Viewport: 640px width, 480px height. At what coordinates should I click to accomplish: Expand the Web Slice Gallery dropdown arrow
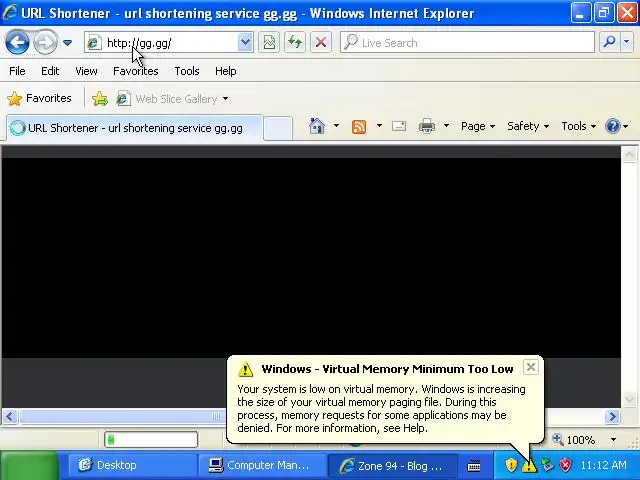point(225,99)
